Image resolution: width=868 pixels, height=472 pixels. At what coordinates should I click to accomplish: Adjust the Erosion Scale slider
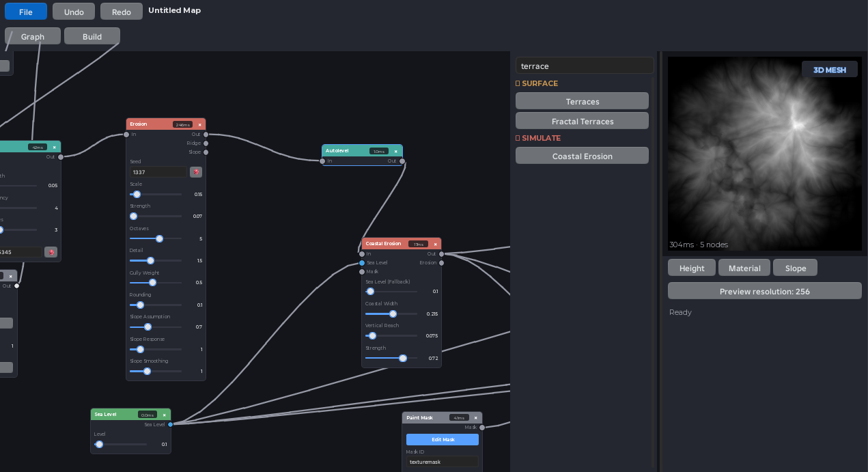tap(156, 195)
